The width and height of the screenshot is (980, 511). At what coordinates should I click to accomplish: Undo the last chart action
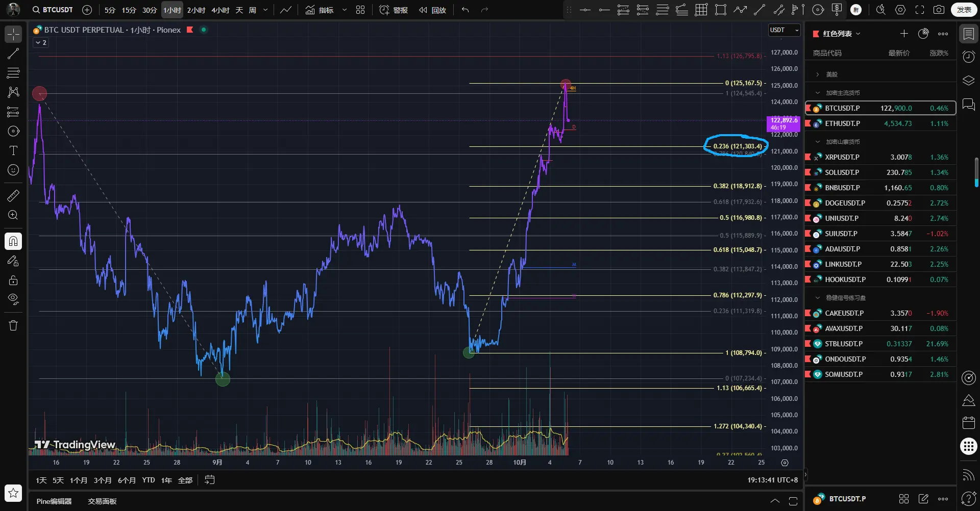465,10
